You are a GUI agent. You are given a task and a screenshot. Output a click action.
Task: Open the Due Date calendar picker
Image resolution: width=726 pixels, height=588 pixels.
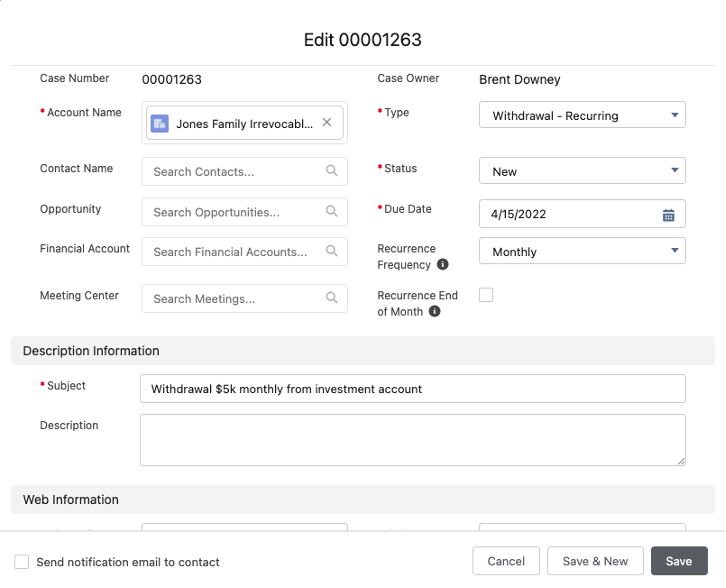pyautogui.click(x=668, y=214)
